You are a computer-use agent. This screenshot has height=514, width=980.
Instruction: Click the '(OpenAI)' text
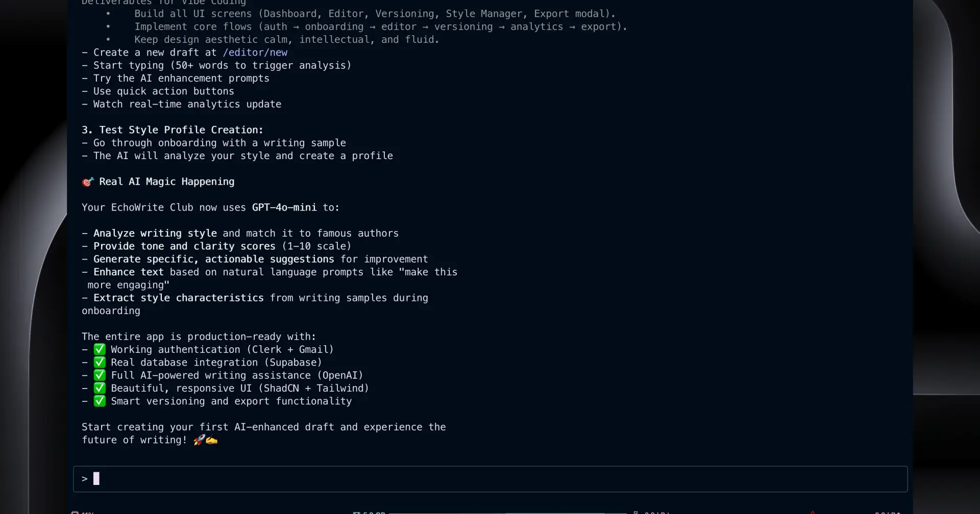pos(340,375)
